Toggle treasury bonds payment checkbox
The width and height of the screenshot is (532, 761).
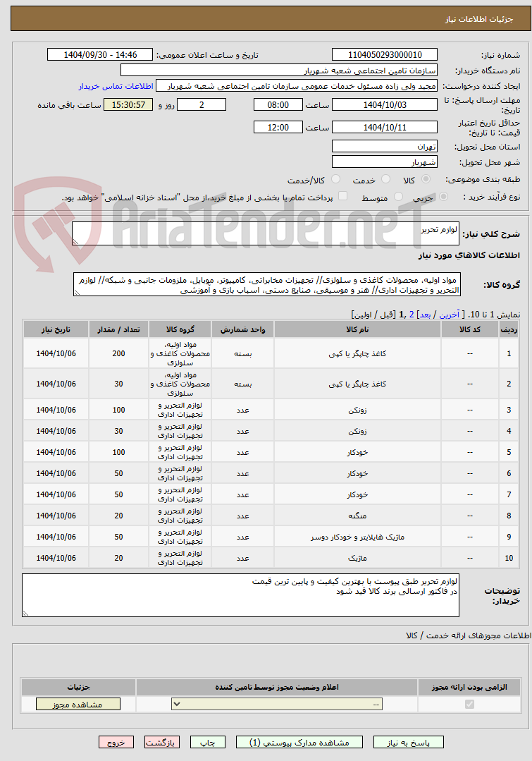(343, 196)
